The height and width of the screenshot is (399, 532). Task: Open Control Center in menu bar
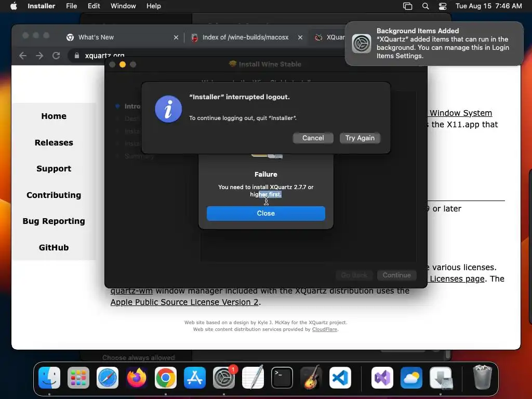click(443, 6)
